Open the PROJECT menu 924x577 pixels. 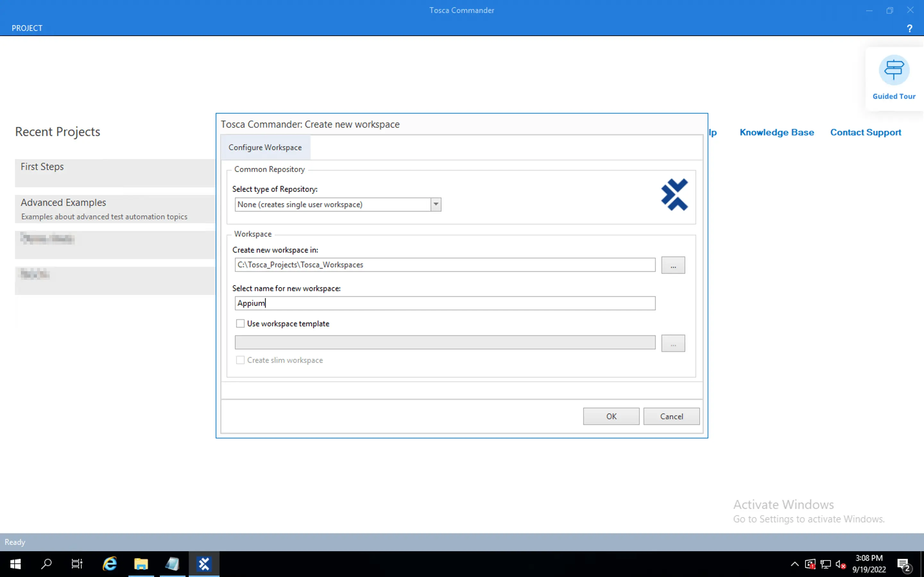[27, 28]
